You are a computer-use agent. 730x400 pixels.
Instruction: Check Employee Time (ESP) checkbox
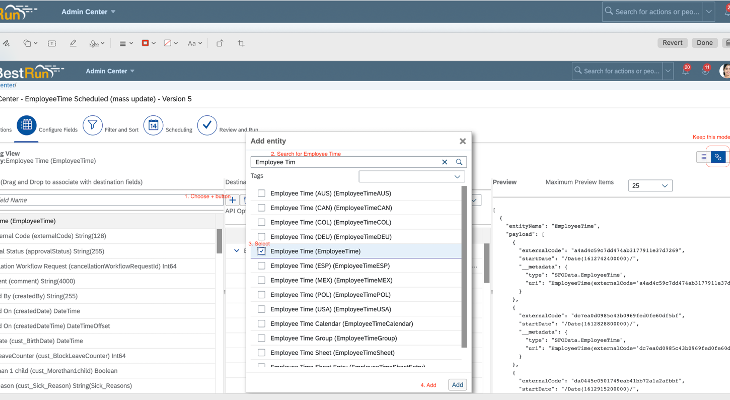click(x=261, y=265)
